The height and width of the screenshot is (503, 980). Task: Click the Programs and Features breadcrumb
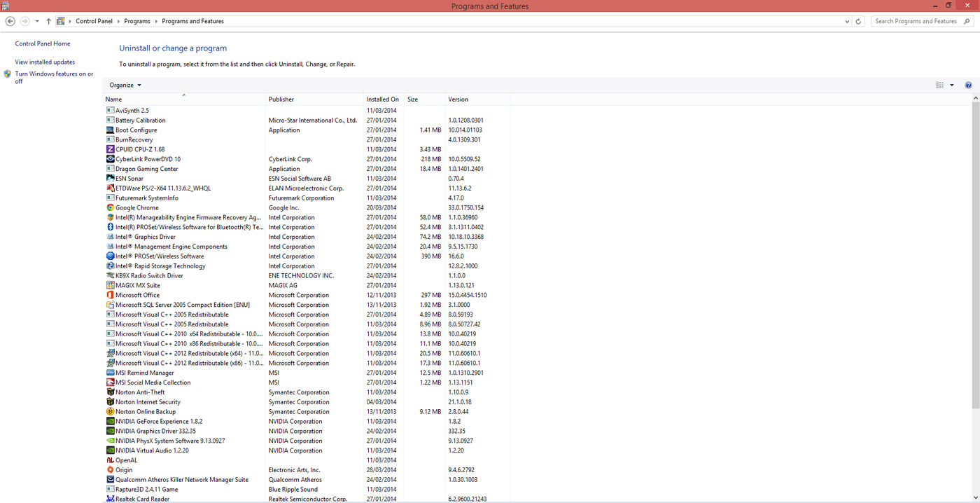click(x=192, y=21)
